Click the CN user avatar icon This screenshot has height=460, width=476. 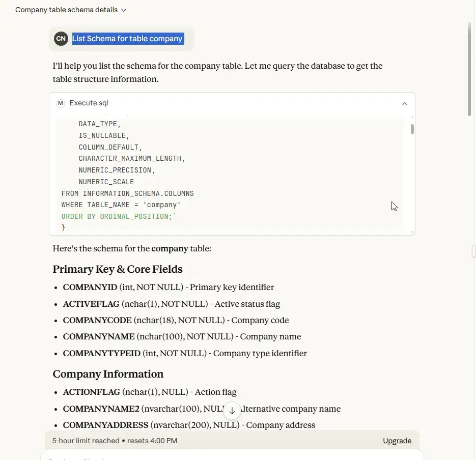pos(61,39)
